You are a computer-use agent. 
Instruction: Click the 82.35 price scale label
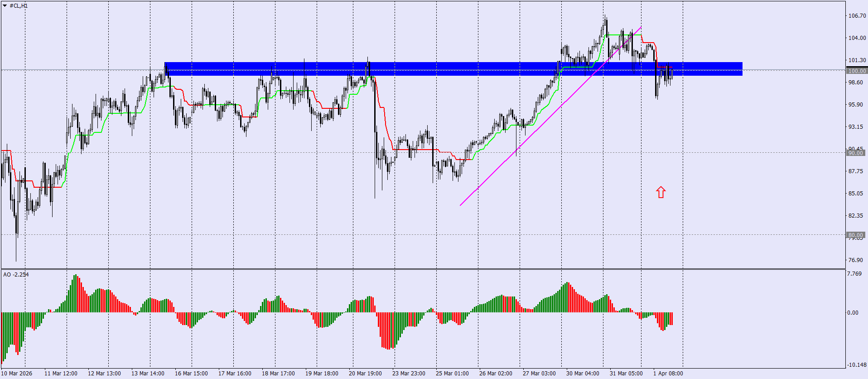856,215
